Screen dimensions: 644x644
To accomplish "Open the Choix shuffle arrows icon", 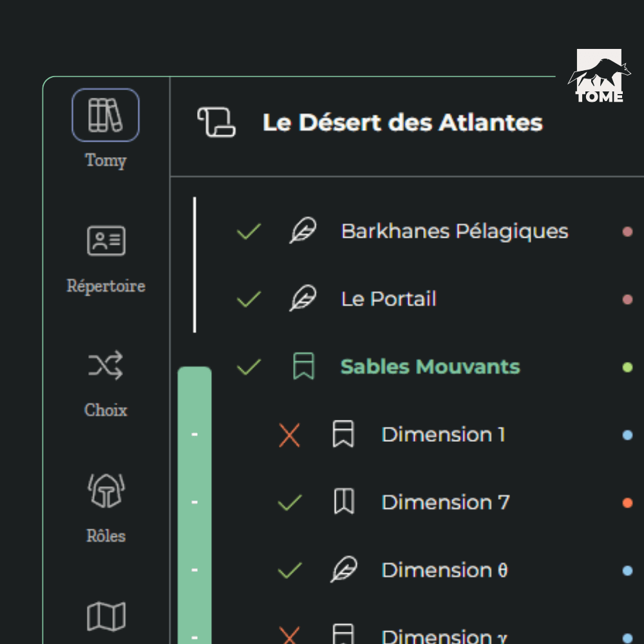I will point(106,366).
